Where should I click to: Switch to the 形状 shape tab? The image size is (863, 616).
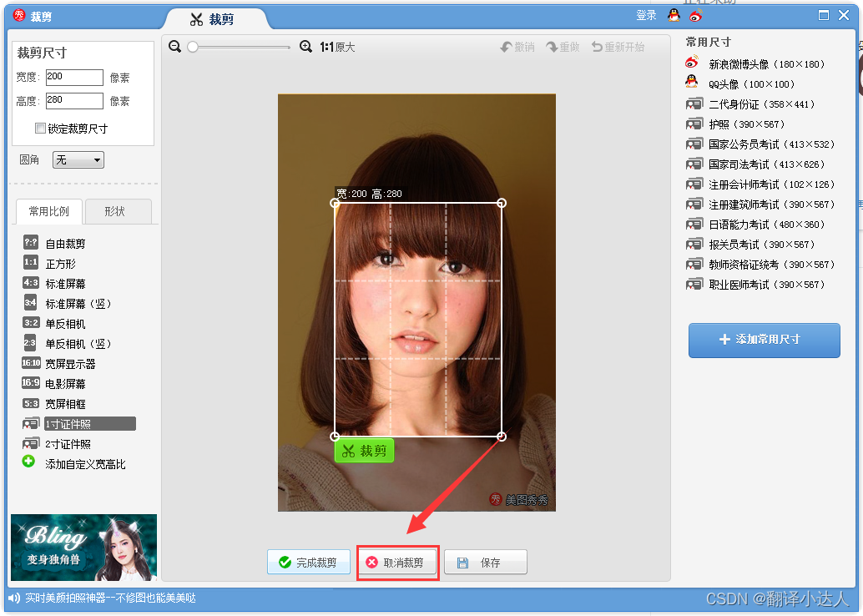tap(118, 211)
